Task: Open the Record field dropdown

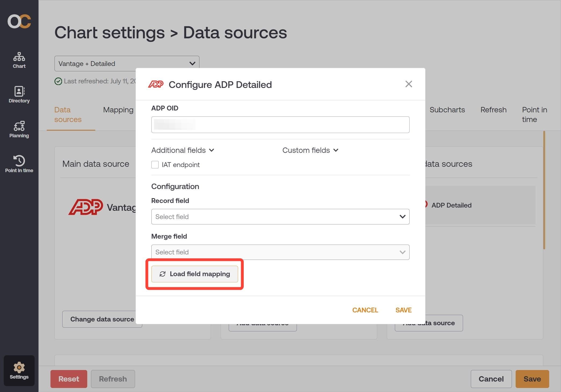Action: tap(280, 217)
